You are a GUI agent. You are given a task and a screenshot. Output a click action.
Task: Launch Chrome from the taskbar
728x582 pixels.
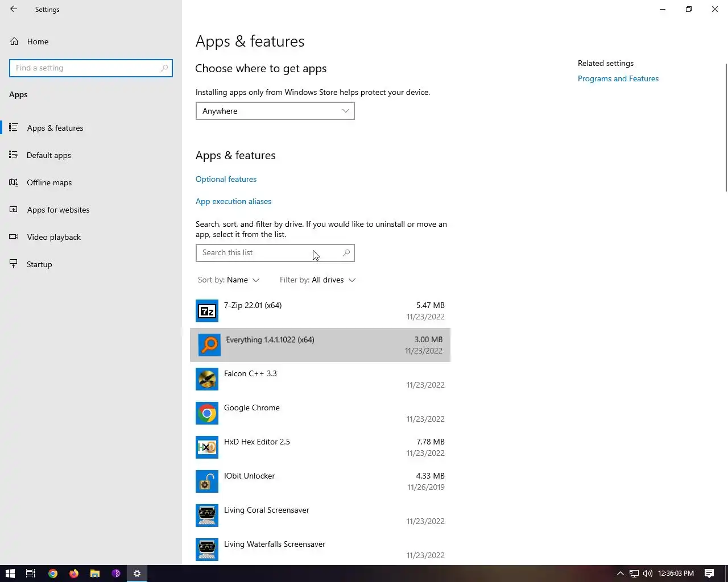click(52, 573)
